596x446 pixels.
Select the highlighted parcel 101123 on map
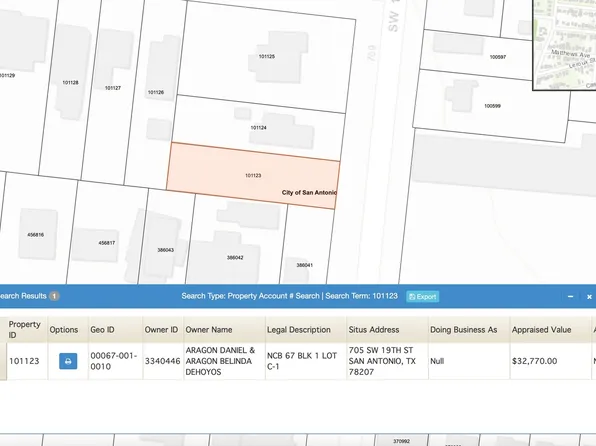(x=253, y=175)
